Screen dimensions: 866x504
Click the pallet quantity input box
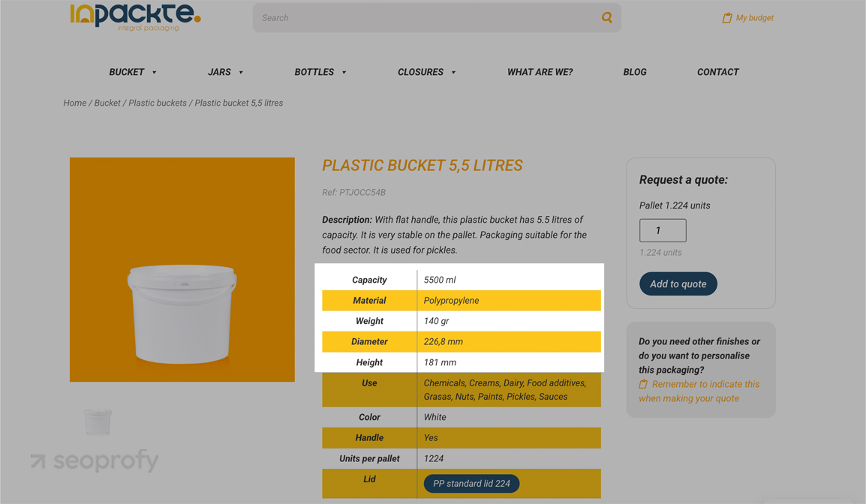coord(662,230)
